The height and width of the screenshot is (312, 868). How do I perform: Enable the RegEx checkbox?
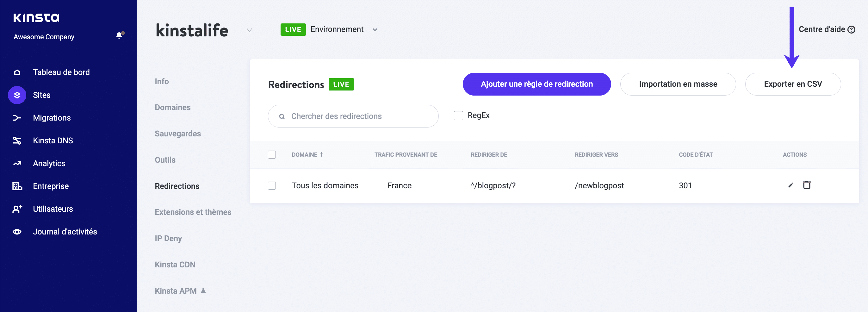[x=458, y=115]
